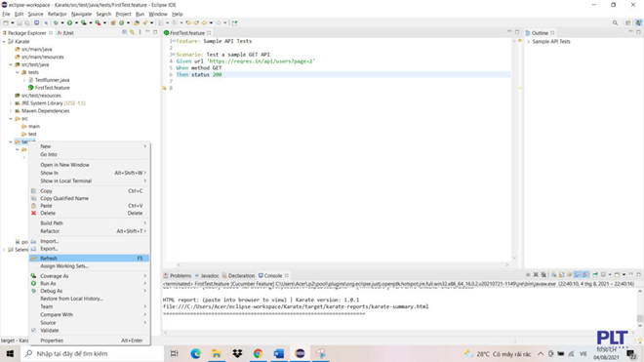Choose Properties in context menu

(x=89, y=341)
